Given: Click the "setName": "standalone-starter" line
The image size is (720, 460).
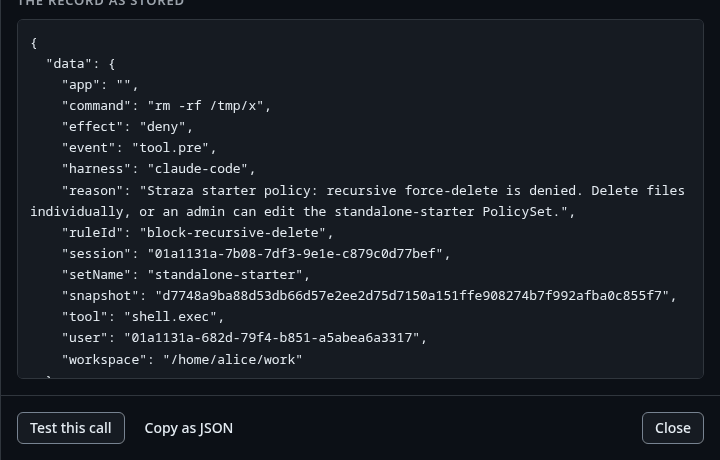Looking at the screenshot, I should point(186,275).
